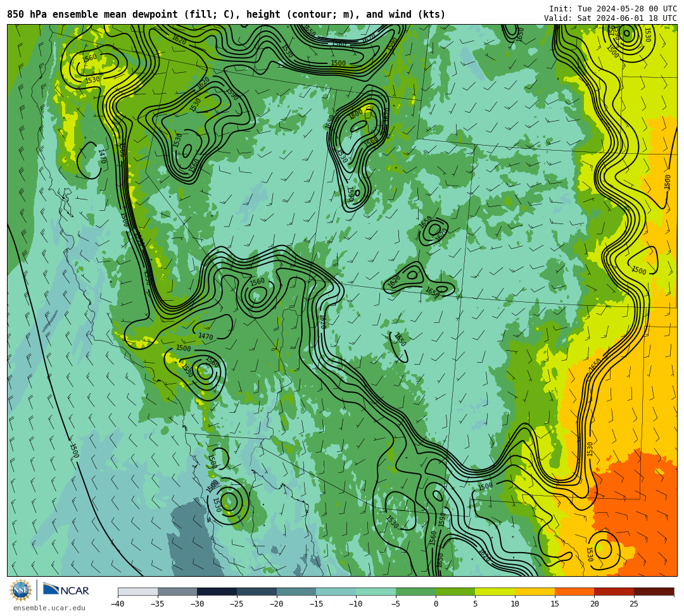This screenshot has height=616, width=684.
Task: Pick the slate gray -35 to -30 colorbar swatch
Action: (177, 591)
